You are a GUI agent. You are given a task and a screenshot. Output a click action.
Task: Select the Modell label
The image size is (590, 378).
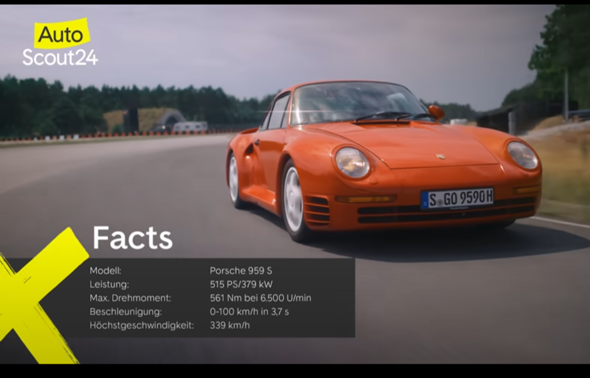click(105, 270)
